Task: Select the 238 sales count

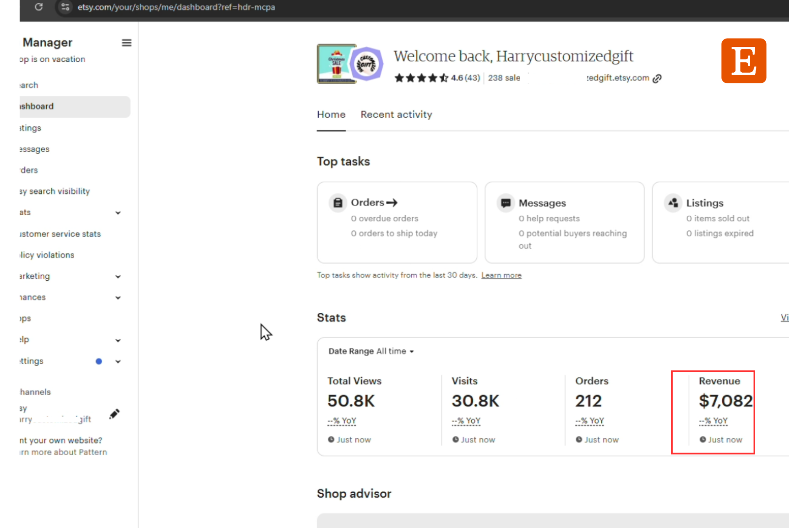Action: [504, 78]
